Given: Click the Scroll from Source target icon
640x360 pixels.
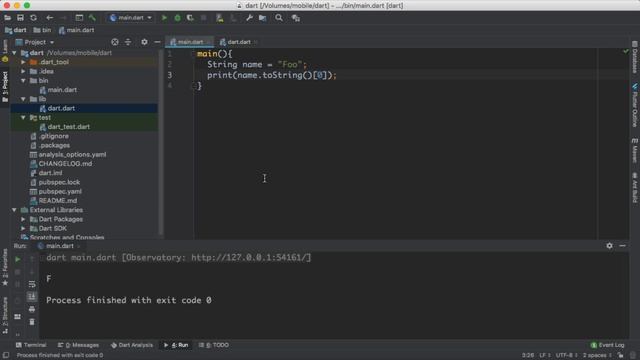Looking at the screenshot, I should [x=115, y=42].
